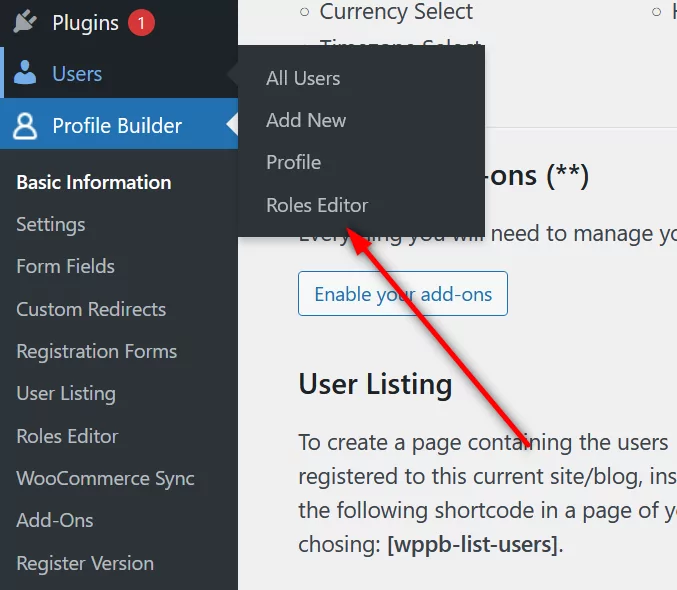The width and height of the screenshot is (677, 590).
Task: Click the Plugins update count badge
Action: (141, 23)
